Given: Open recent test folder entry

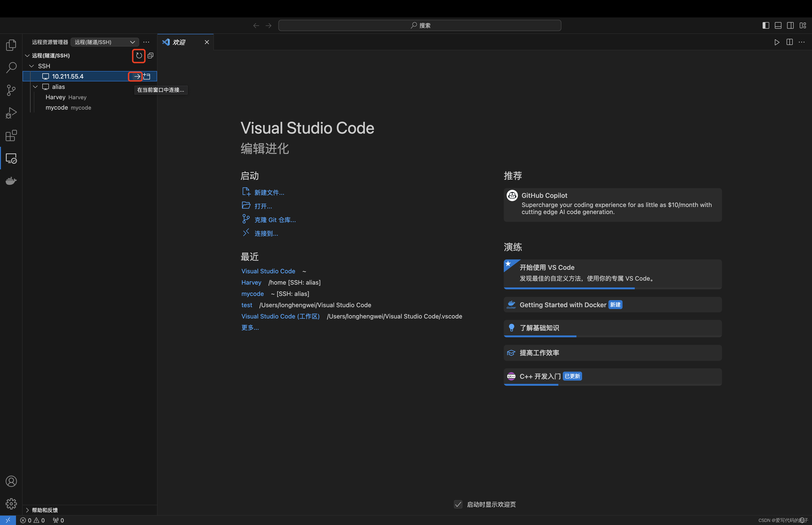Looking at the screenshot, I should pos(247,305).
